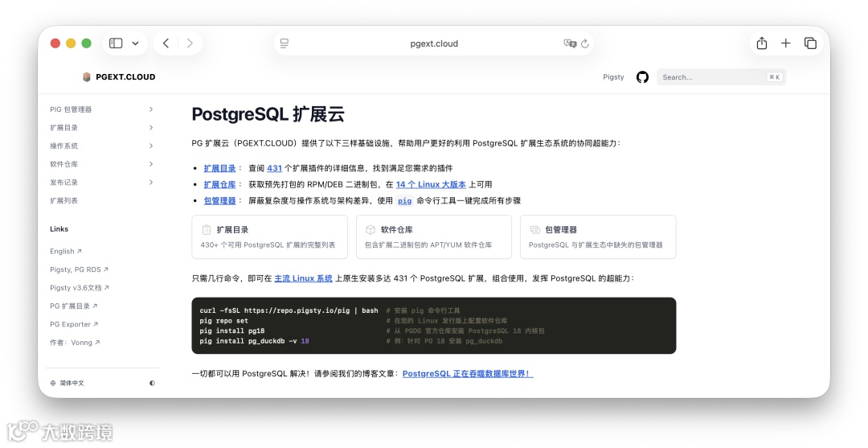Follow the 扩展目录 bullet link

pyautogui.click(x=219, y=168)
